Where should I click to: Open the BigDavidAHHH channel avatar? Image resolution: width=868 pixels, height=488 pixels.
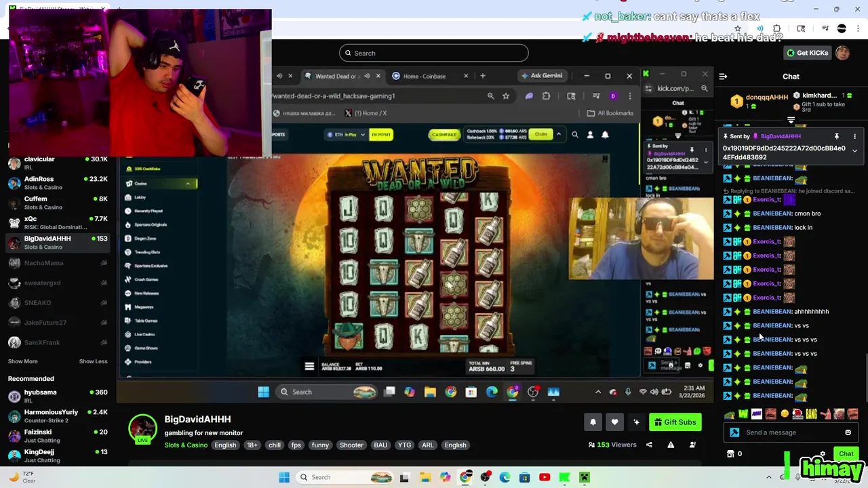tap(142, 429)
